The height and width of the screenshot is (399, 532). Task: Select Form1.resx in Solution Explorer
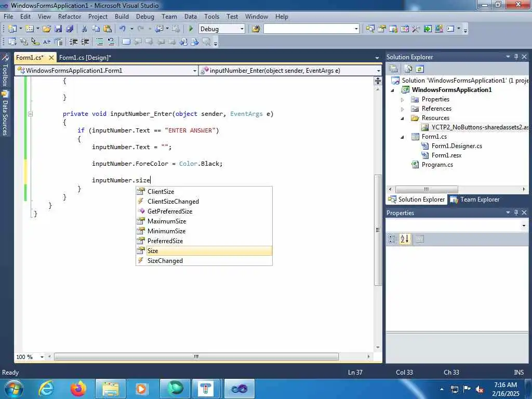click(446, 155)
